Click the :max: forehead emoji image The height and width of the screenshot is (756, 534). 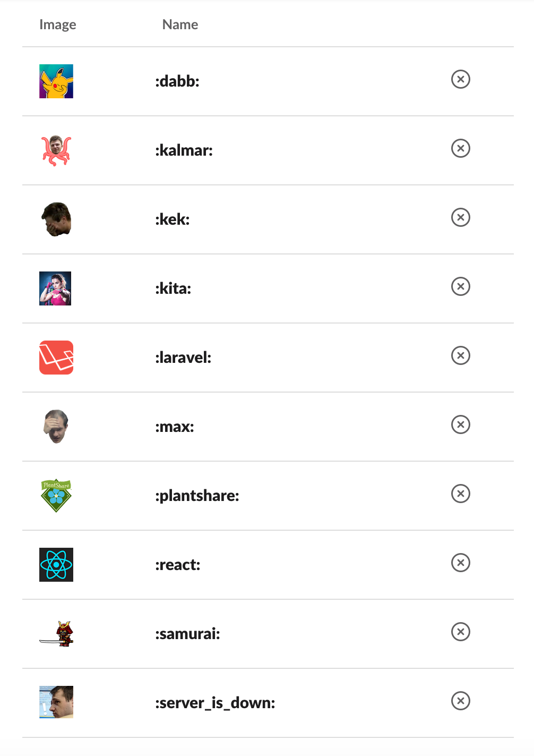pos(56,426)
